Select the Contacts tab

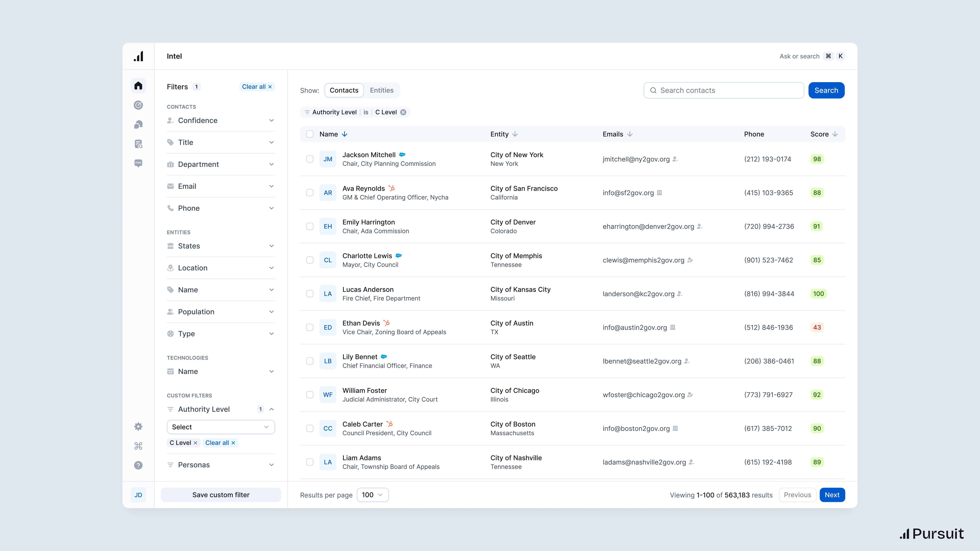point(344,90)
